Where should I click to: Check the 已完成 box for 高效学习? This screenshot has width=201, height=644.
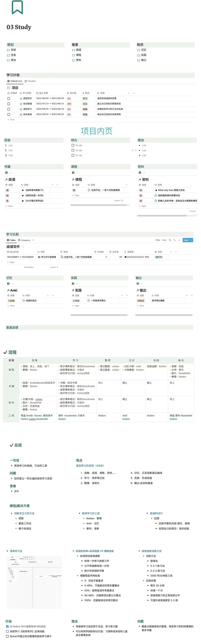coord(9,109)
